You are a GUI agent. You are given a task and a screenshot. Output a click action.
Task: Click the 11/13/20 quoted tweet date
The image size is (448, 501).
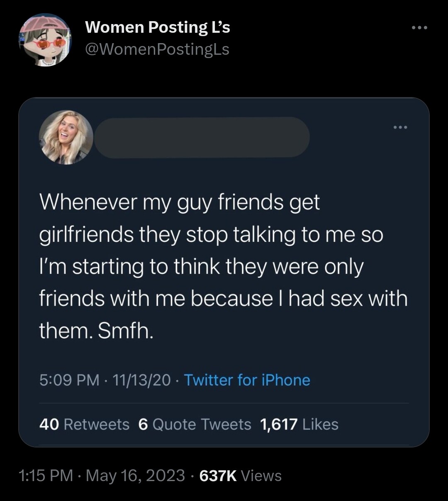pos(141,380)
